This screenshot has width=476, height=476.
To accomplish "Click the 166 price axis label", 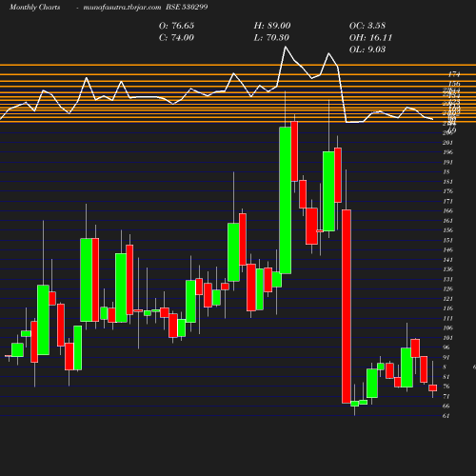I will point(447,211).
